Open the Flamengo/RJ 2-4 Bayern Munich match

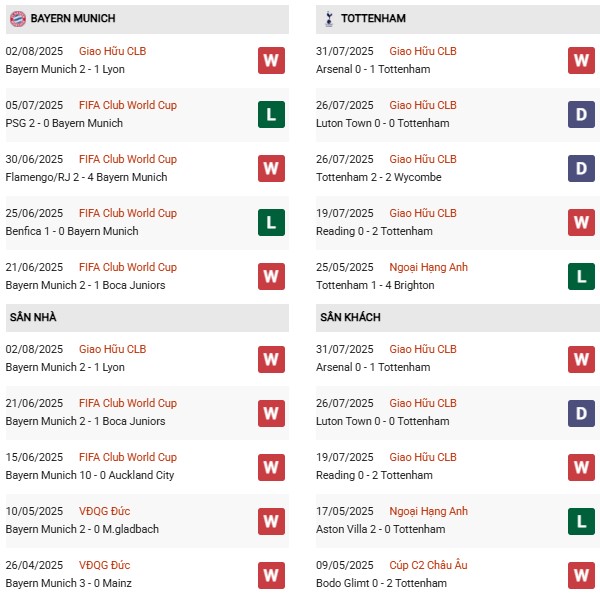point(84,177)
